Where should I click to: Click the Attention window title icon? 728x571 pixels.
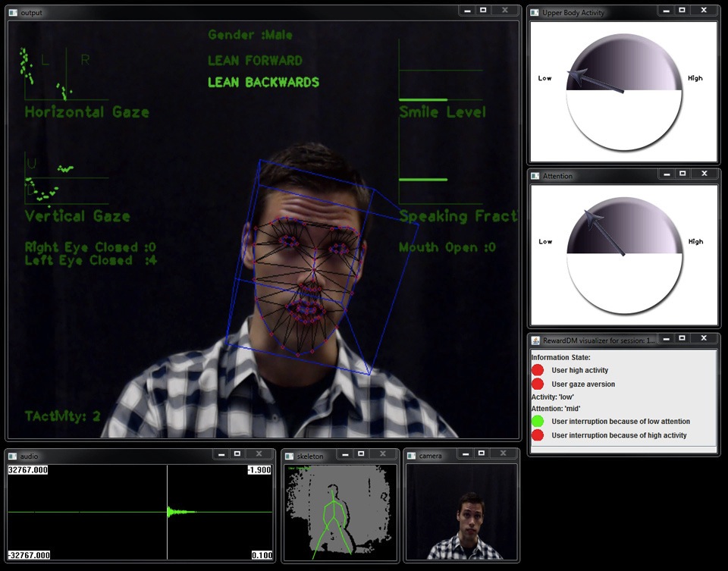point(535,176)
